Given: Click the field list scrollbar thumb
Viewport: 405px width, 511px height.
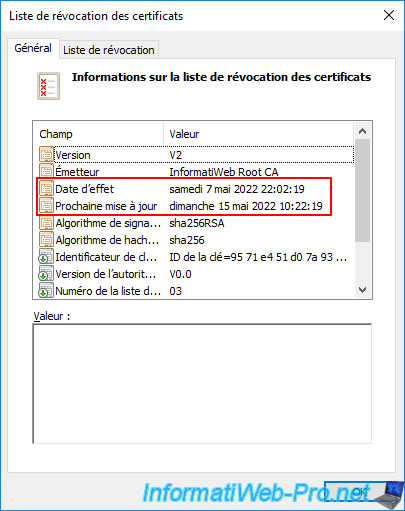Looking at the screenshot, I should click(x=362, y=190).
